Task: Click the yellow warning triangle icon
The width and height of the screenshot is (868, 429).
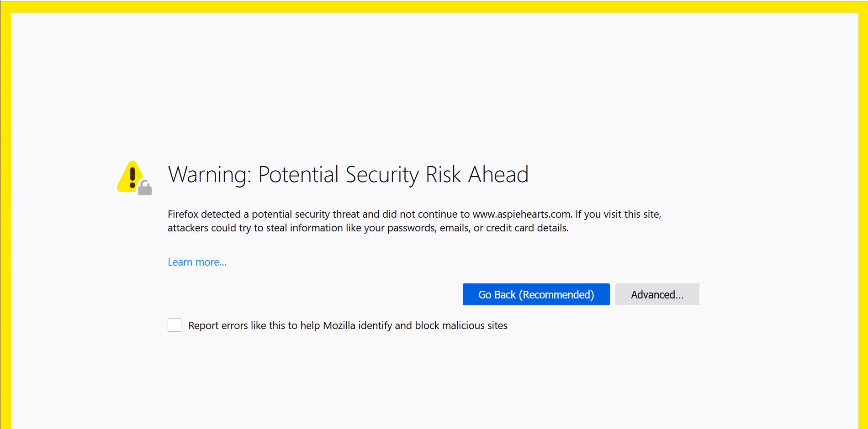Action: (x=130, y=177)
